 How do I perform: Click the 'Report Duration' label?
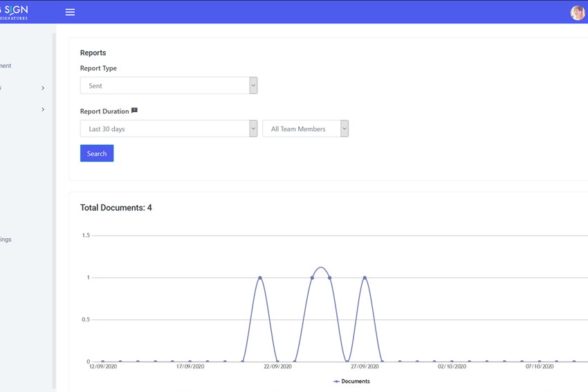(x=104, y=111)
